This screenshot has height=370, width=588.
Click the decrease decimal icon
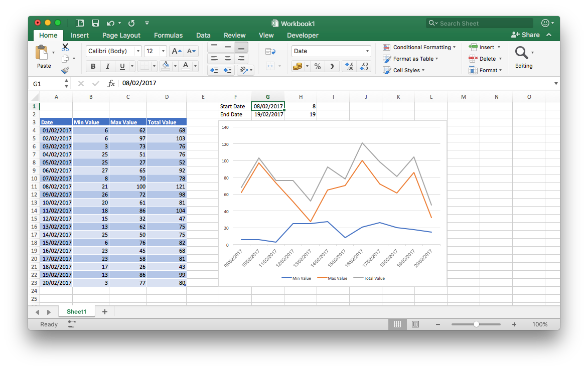tap(364, 66)
